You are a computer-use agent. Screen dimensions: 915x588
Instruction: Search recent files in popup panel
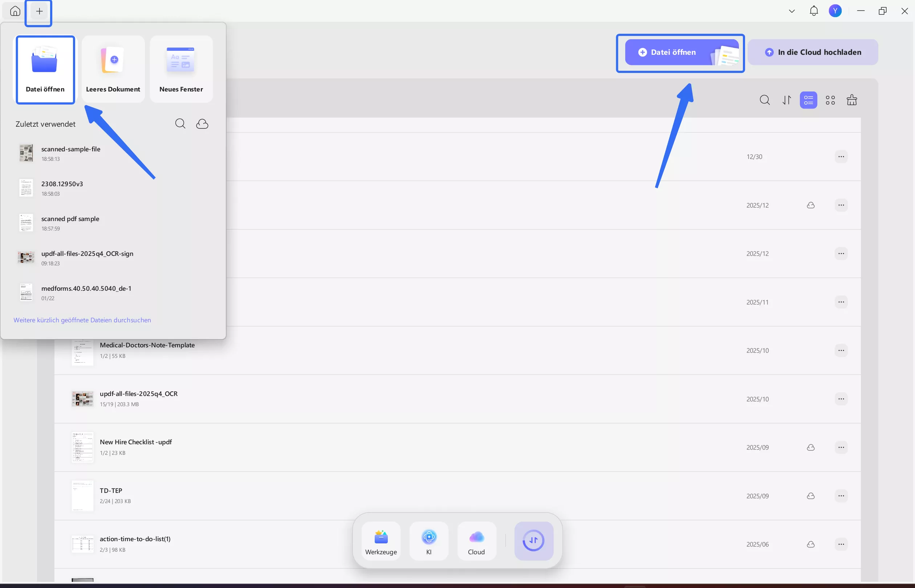(180, 124)
